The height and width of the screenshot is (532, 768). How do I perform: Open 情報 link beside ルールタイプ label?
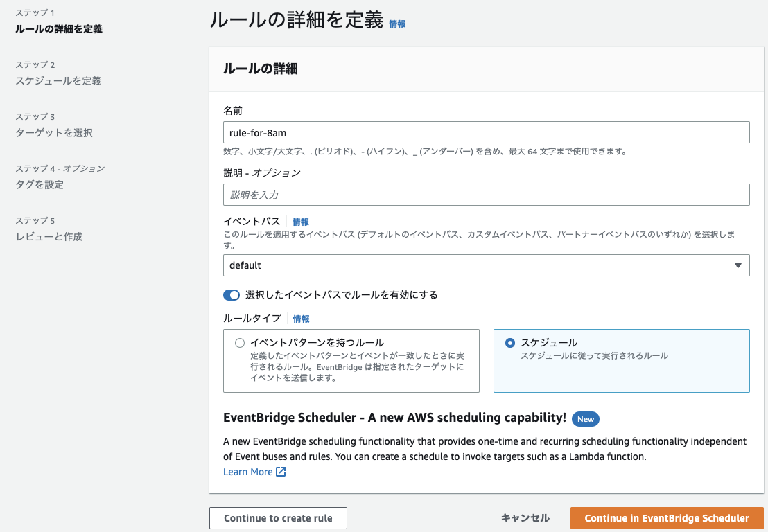point(302,319)
